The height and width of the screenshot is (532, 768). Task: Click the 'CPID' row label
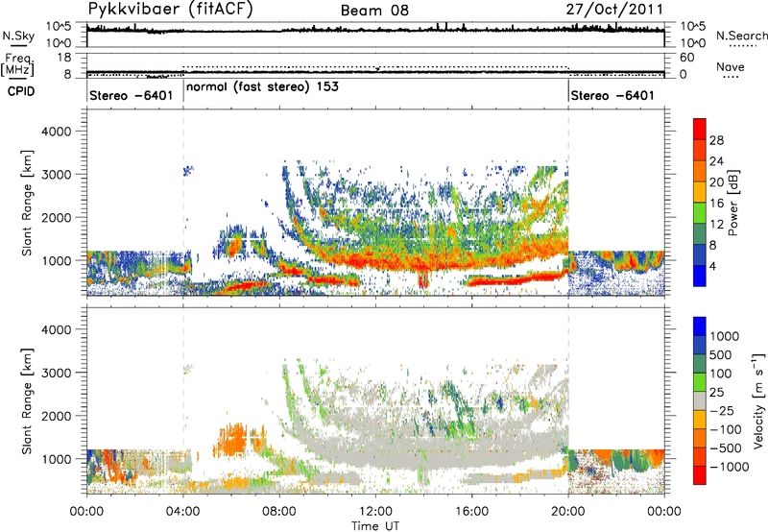coord(21,91)
